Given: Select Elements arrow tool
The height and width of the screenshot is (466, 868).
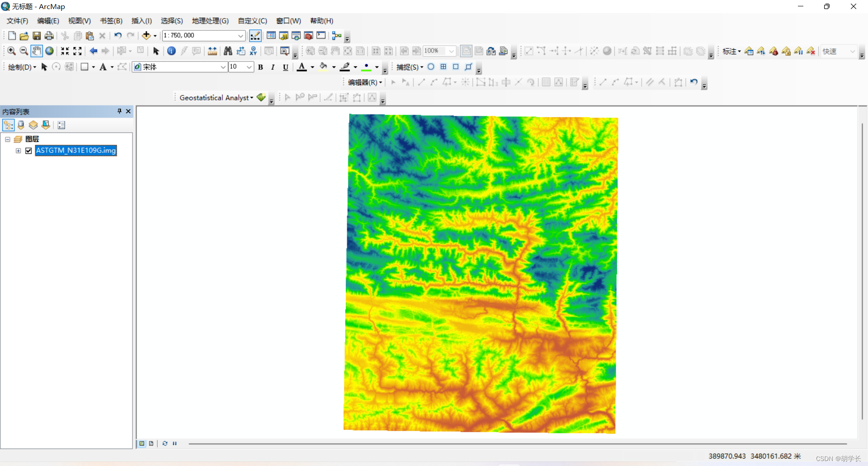Looking at the screenshot, I should pyautogui.click(x=156, y=51).
